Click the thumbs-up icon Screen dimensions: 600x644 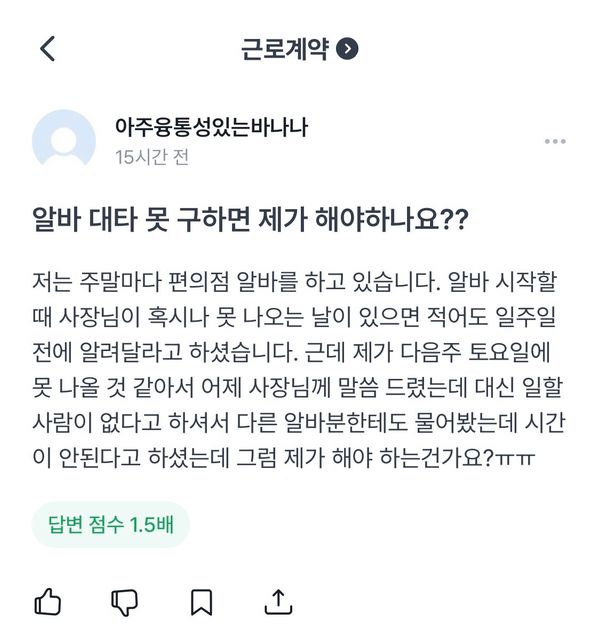coord(48,601)
